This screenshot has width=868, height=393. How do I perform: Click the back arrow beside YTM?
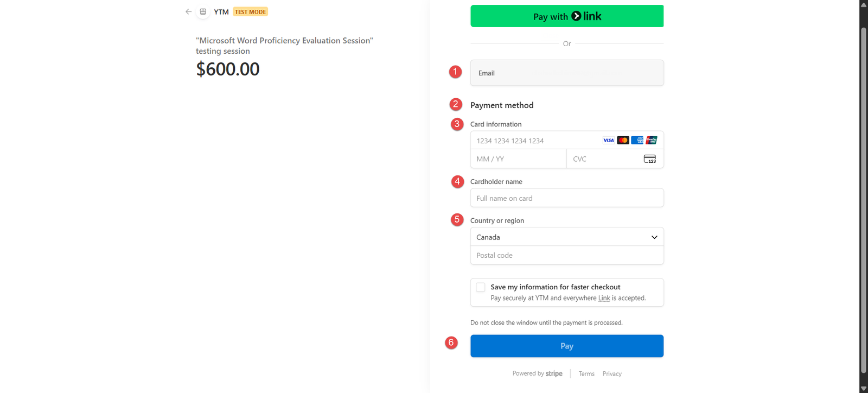[x=188, y=11]
